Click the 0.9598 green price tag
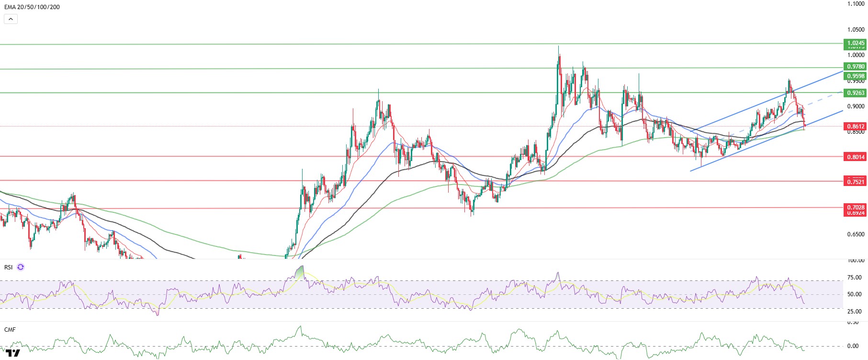 [856, 76]
